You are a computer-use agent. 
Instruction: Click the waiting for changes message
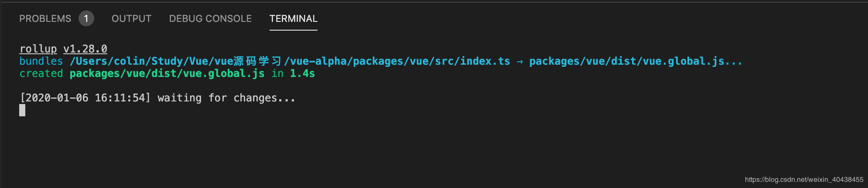point(226,98)
